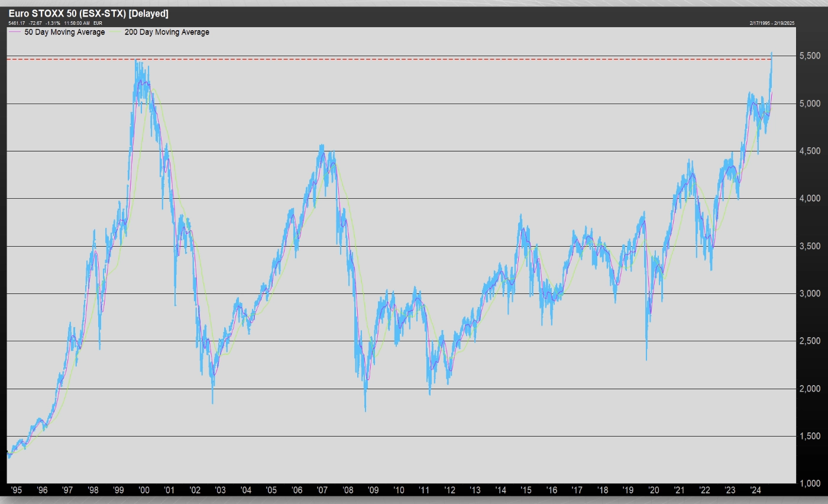Click the '11 x-axis year label
Viewport: 828px width, 504px height.
point(424,490)
